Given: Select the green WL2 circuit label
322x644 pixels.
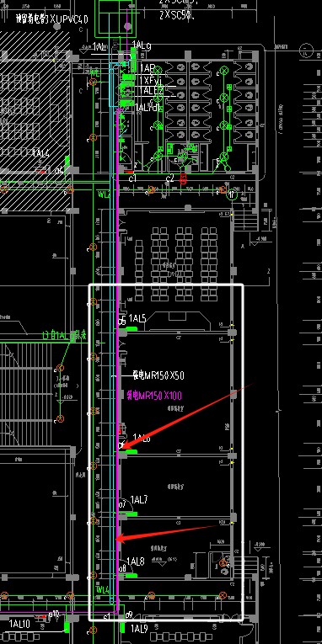Looking at the screenshot, I should tap(104, 194).
